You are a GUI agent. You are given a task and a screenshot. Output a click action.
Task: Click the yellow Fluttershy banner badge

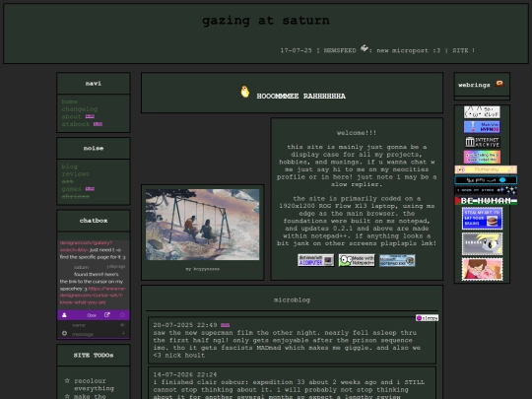[486, 169]
